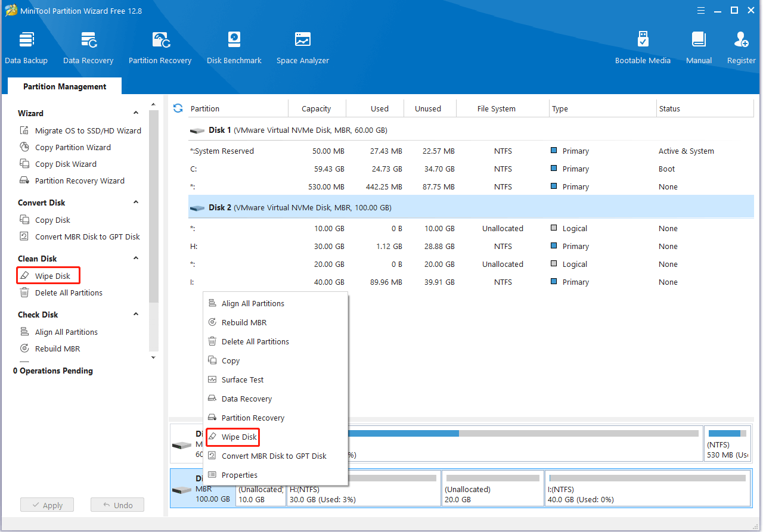Choose Delete All Partitions in context menu
763x532 pixels.
(x=275, y=341)
